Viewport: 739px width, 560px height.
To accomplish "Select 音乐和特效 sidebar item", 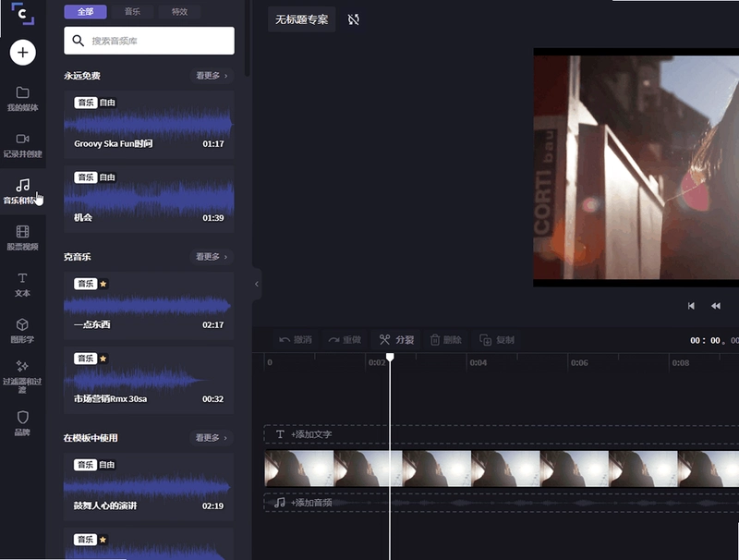I will (22, 191).
